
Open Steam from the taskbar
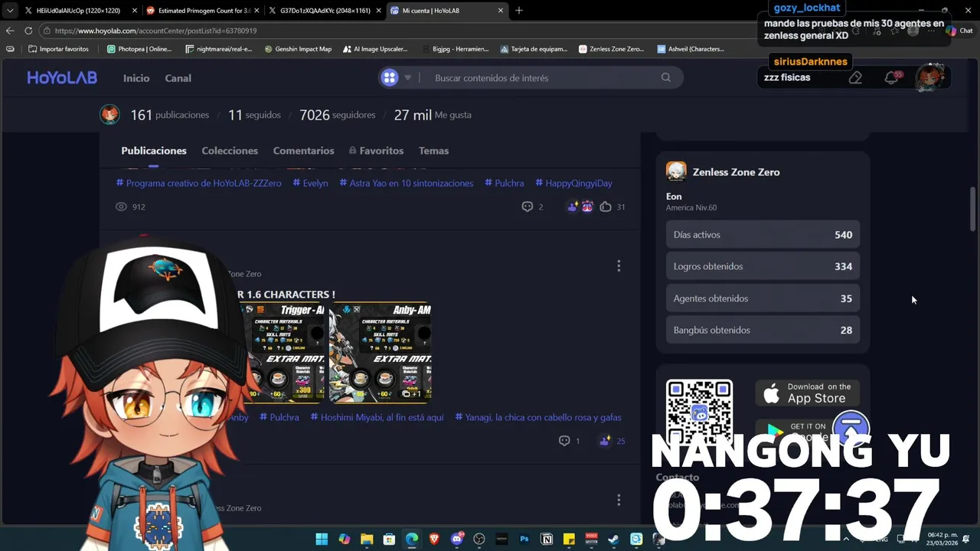click(614, 539)
